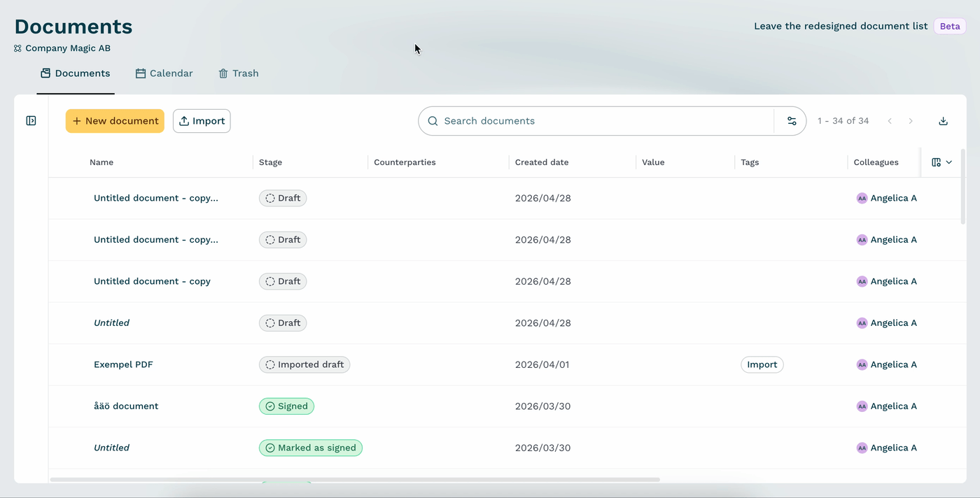Click the Marked as signed badge

(x=311, y=448)
